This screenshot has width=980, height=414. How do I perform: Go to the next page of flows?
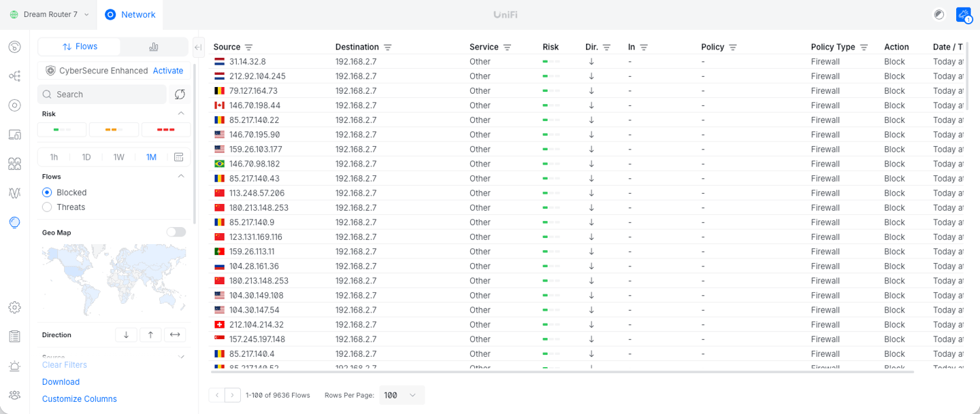(233, 395)
